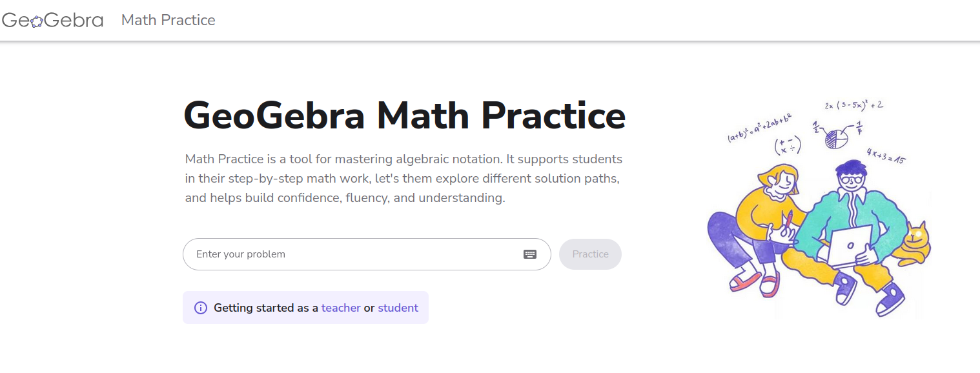Click the GeoGebra logo in header
This screenshot has height=373, width=980.
tap(52, 21)
